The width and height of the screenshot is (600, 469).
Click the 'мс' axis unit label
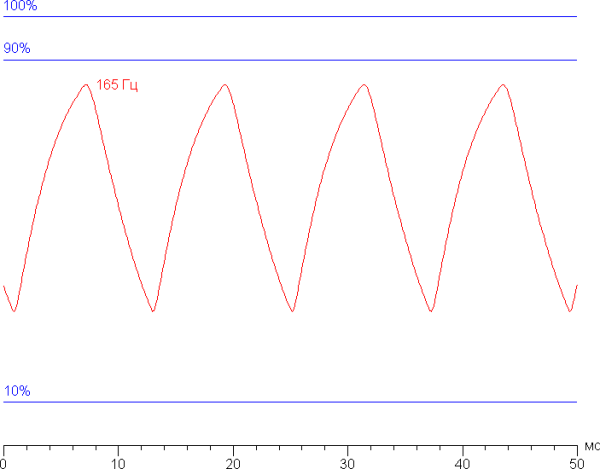(x=592, y=446)
